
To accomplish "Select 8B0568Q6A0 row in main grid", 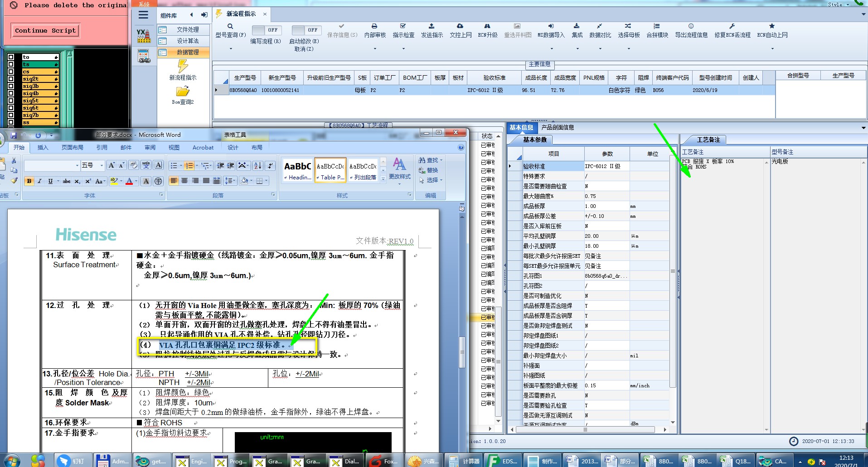I will click(x=494, y=90).
